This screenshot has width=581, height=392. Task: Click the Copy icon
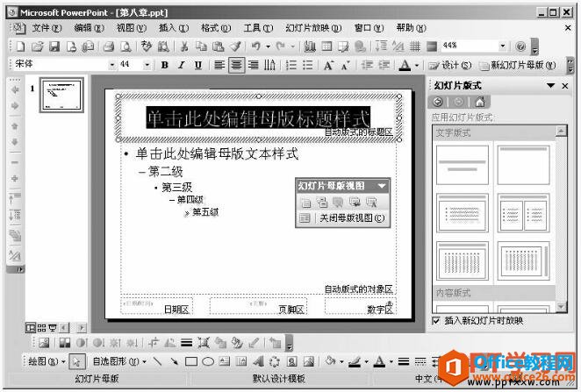201,46
